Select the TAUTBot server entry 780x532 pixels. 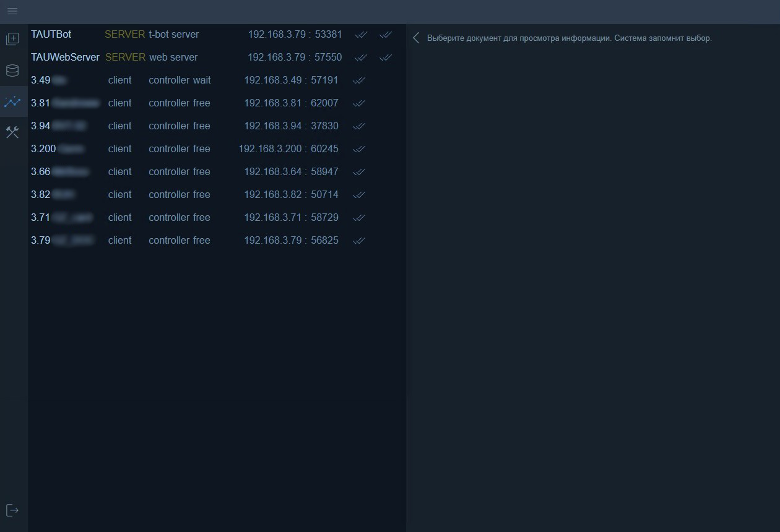[x=51, y=35]
